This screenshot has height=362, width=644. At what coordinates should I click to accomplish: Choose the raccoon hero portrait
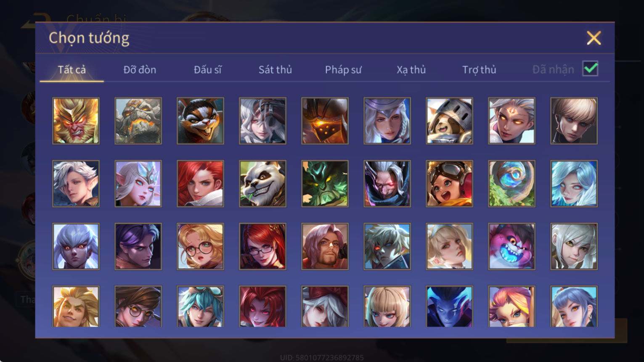(x=200, y=121)
